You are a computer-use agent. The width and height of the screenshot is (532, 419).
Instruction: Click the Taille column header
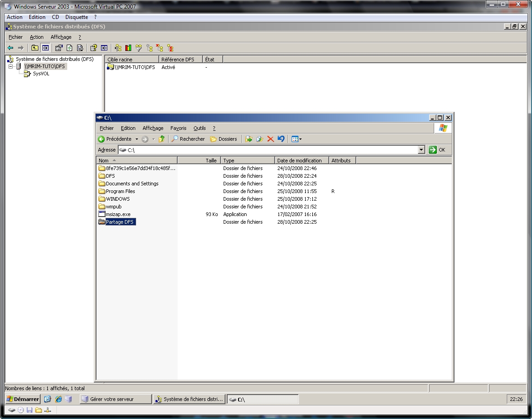tap(199, 161)
